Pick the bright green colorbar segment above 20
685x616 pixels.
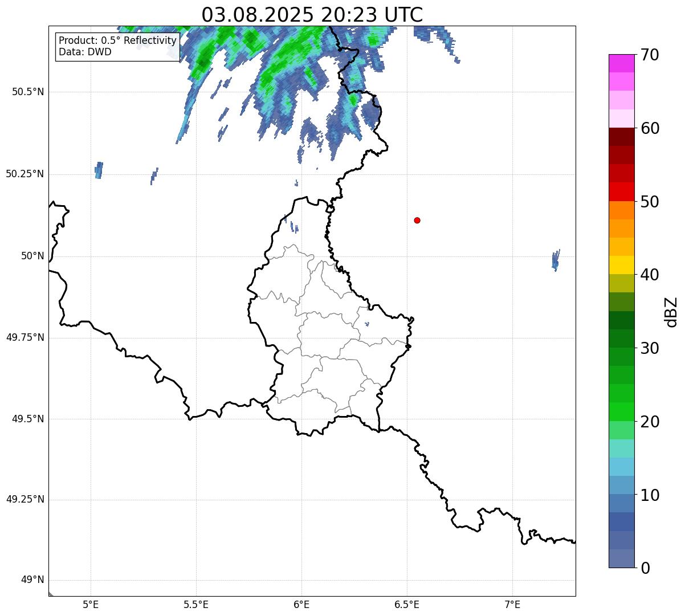622,412
